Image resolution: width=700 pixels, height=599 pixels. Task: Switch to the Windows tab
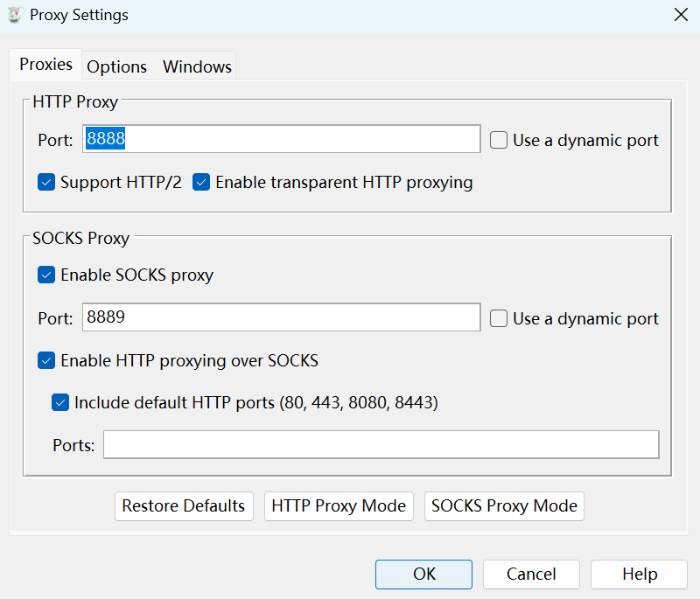coord(197,66)
